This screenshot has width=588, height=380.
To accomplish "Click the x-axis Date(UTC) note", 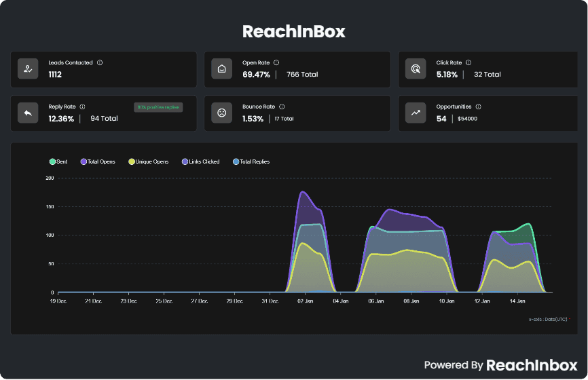I will pos(548,320).
